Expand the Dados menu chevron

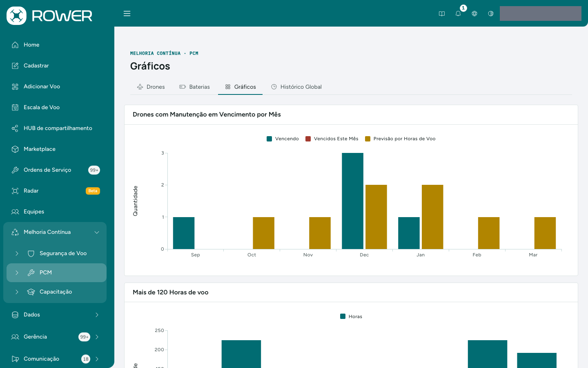coord(97,315)
